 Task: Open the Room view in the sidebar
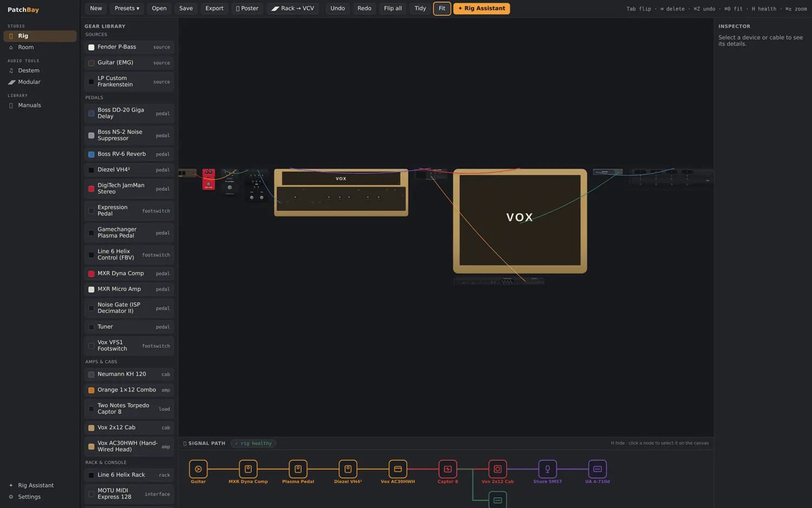[40, 47]
